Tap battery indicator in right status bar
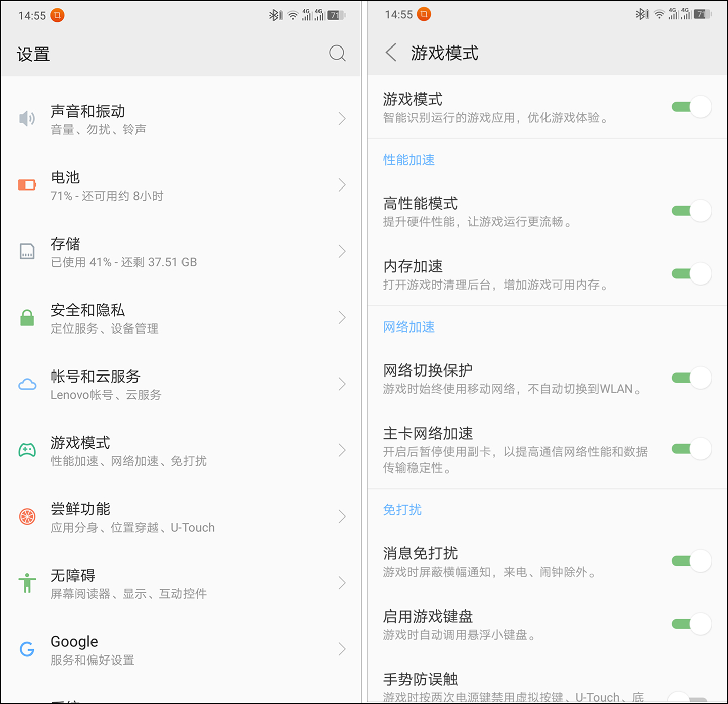728x704 pixels. [x=703, y=14]
